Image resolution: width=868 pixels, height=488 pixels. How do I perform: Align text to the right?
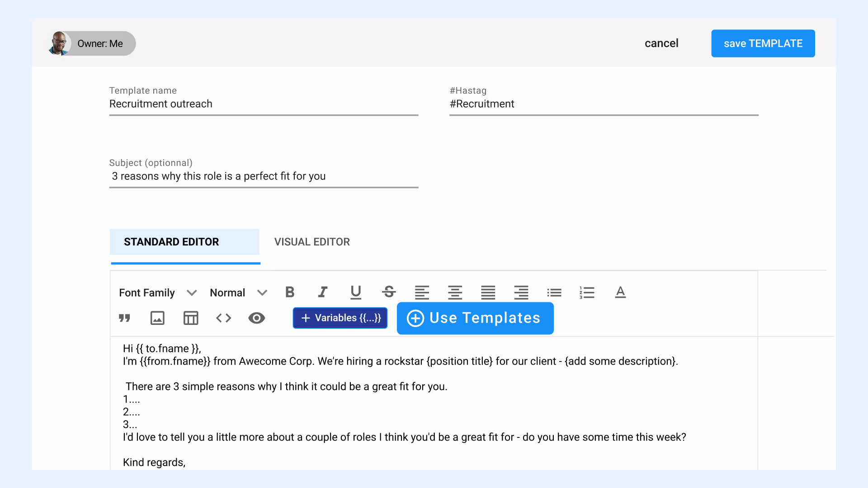tap(521, 293)
